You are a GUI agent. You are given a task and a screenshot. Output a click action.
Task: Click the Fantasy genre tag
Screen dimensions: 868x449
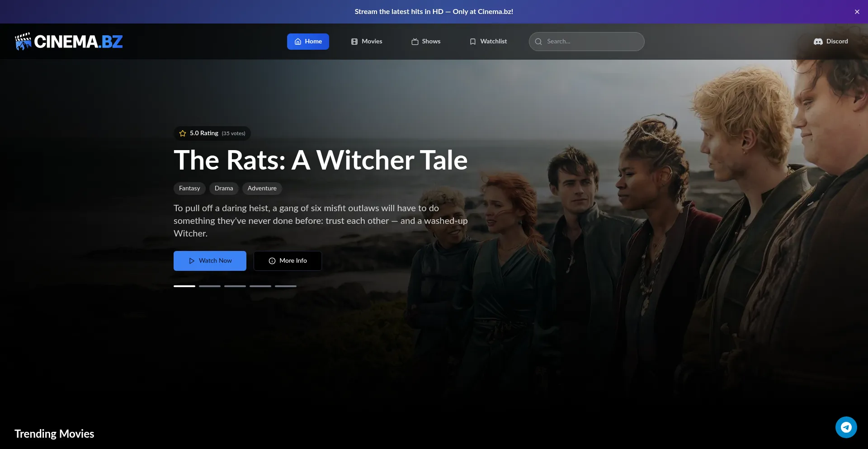point(189,189)
